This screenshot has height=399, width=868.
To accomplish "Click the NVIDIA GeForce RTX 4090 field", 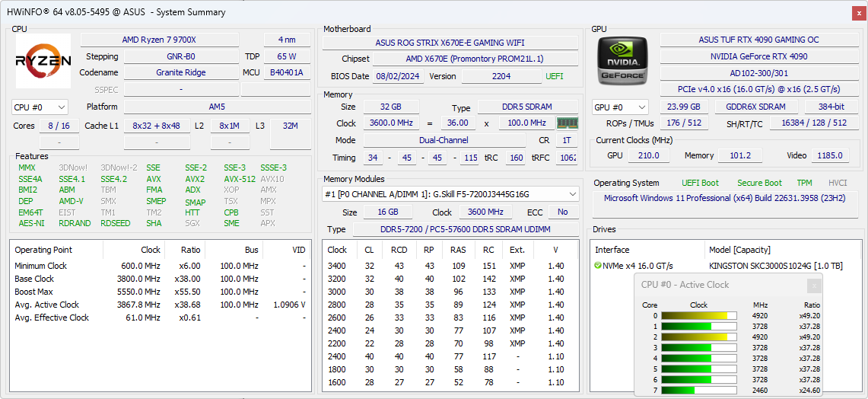I will click(758, 56).
